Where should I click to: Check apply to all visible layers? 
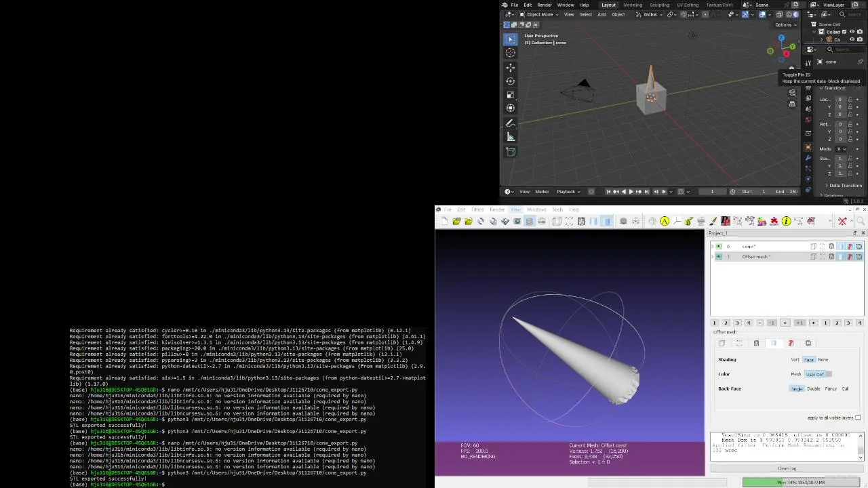point(858,418)
